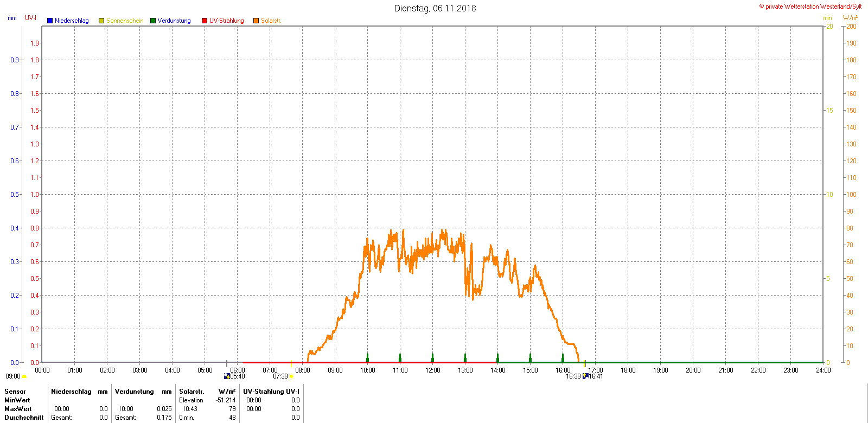Click the blue mm axis unit label
Viewport: 868px width, 423px height.
12,18
